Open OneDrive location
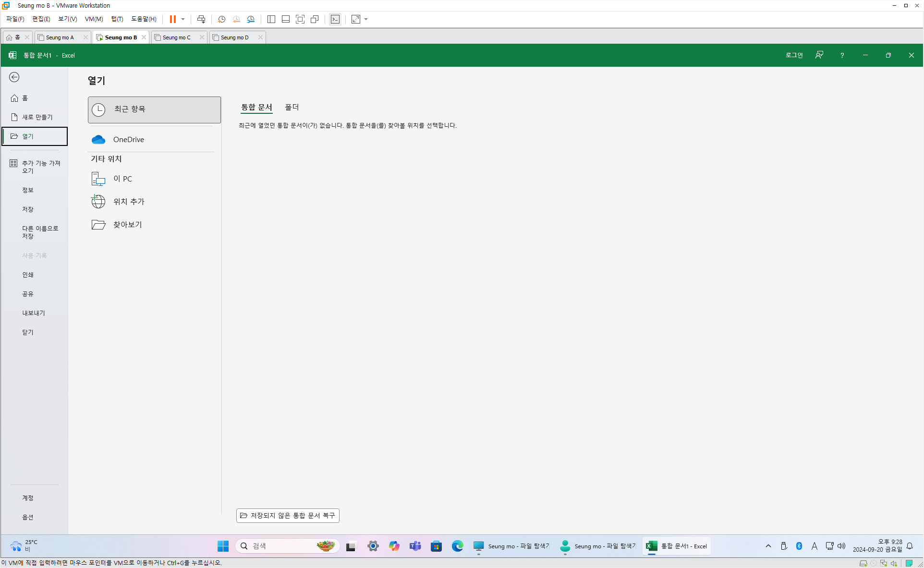This screenshot has width=924, height=568. [128, 140]
